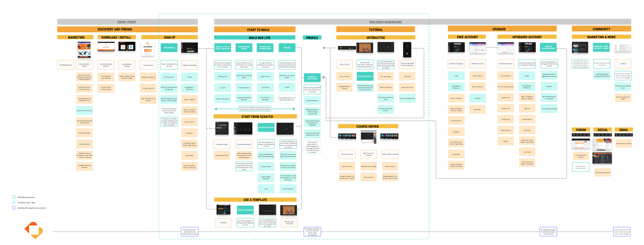Screen dimensions: 644x245
Task: Click the Order Summary card
Action: point(505,130)
